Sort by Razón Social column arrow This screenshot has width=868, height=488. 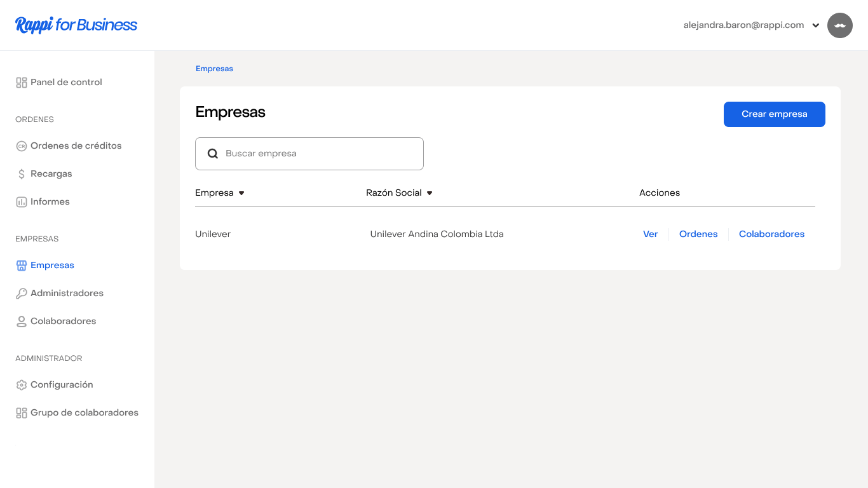(x=430, y=193)
